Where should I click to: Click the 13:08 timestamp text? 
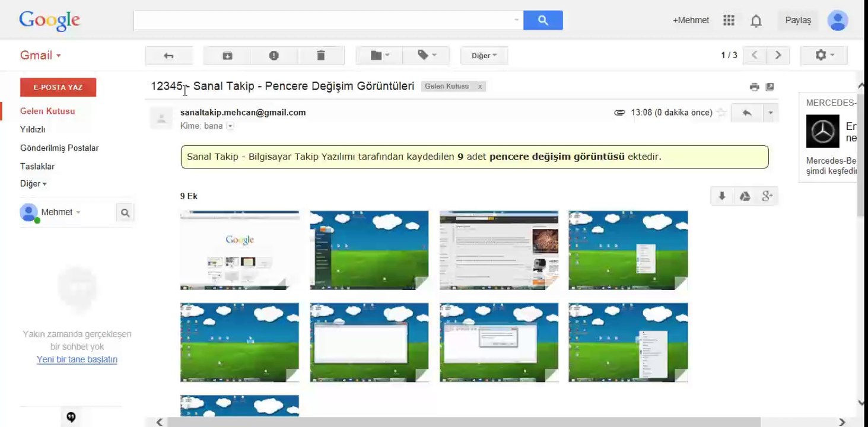pyautogui.click(x=672, y=112)
